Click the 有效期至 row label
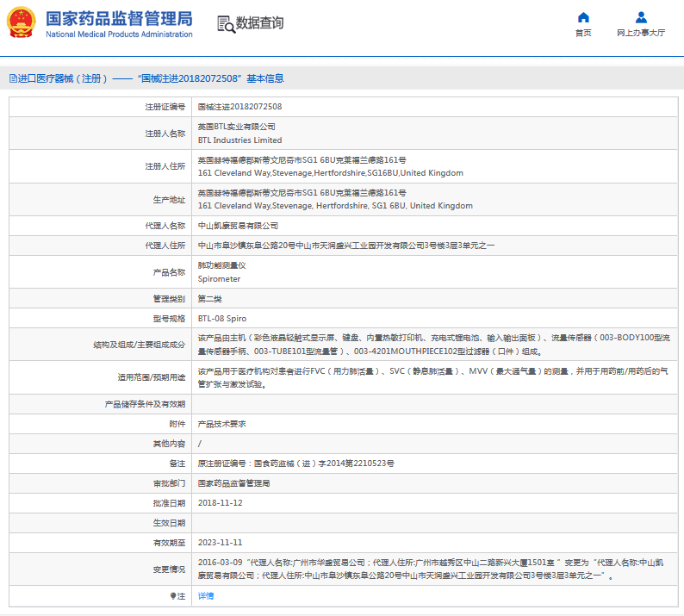This screenshot has height=616, width=684. point(169,543)
